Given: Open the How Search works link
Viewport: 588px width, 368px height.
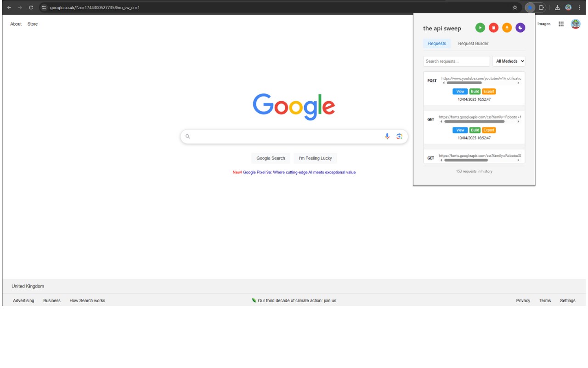Looking at the screenshot, I should tap(87, 301).
